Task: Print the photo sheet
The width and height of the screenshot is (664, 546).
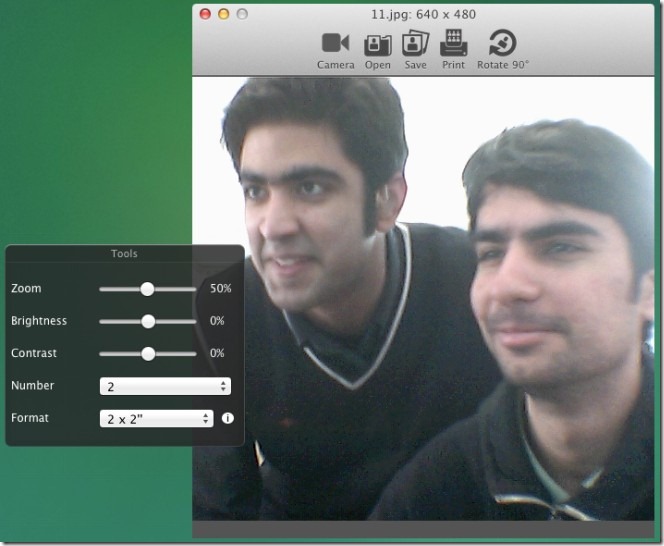Action: 453,50
